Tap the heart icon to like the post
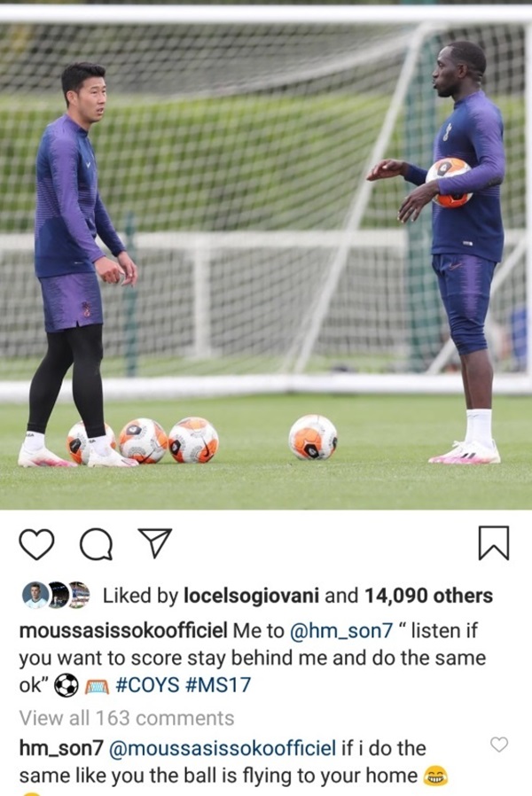 click(x=36, y=544)
